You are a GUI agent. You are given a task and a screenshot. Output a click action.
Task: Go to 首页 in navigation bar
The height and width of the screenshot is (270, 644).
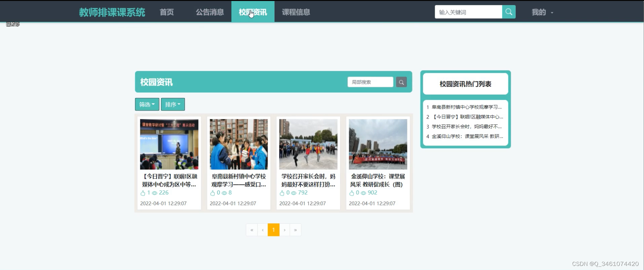[x=167, y=12]
